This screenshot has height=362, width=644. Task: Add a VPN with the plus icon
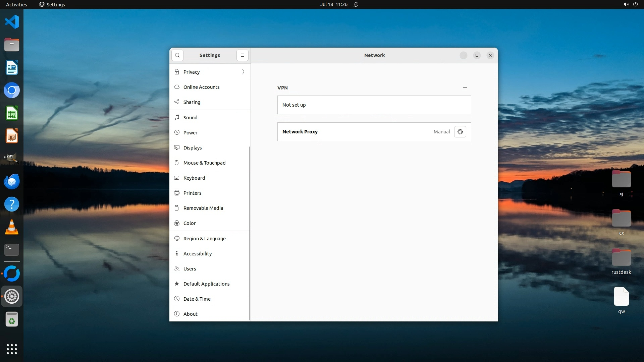(x=465, y=88)
